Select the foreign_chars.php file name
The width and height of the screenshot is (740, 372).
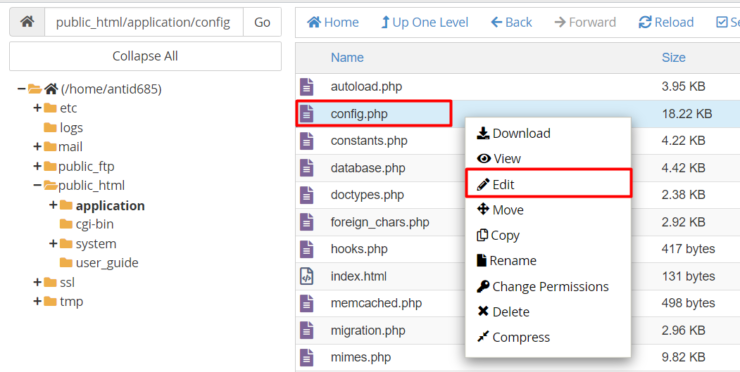[380, 222]
